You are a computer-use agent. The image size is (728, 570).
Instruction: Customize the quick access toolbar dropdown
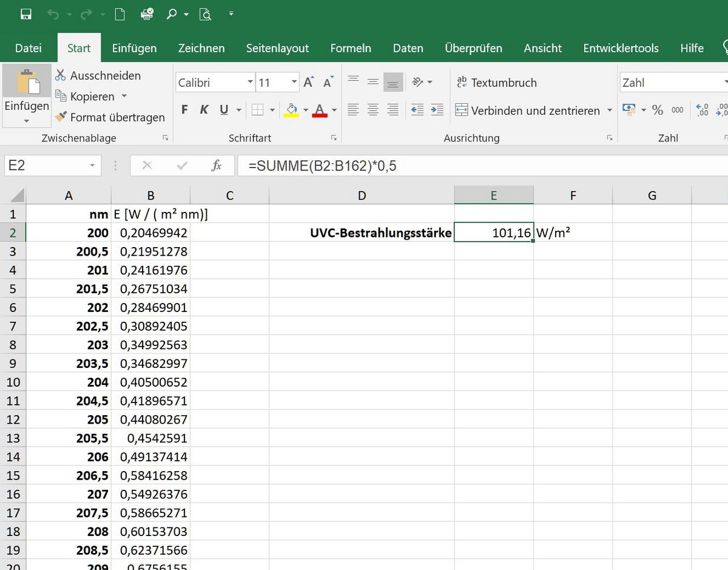tap(232, 13)
